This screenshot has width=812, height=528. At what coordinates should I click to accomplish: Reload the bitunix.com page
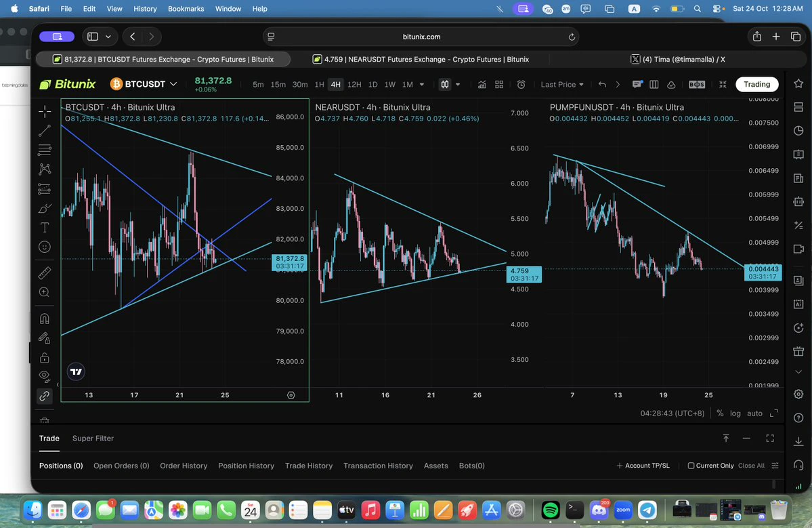coord(572,37)
